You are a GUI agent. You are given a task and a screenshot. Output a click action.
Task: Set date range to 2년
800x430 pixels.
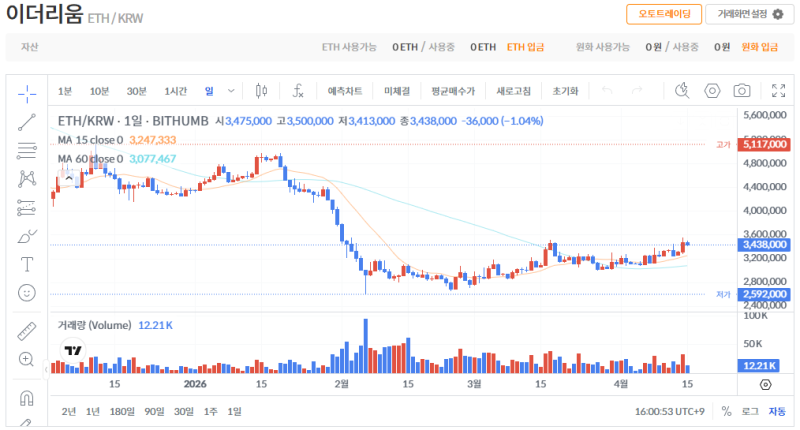(68, 412)
